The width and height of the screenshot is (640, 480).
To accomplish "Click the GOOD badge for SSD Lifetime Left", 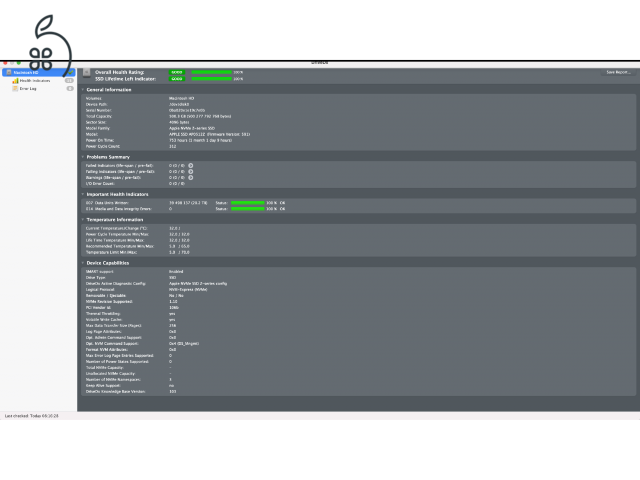I will coord(177,79).
